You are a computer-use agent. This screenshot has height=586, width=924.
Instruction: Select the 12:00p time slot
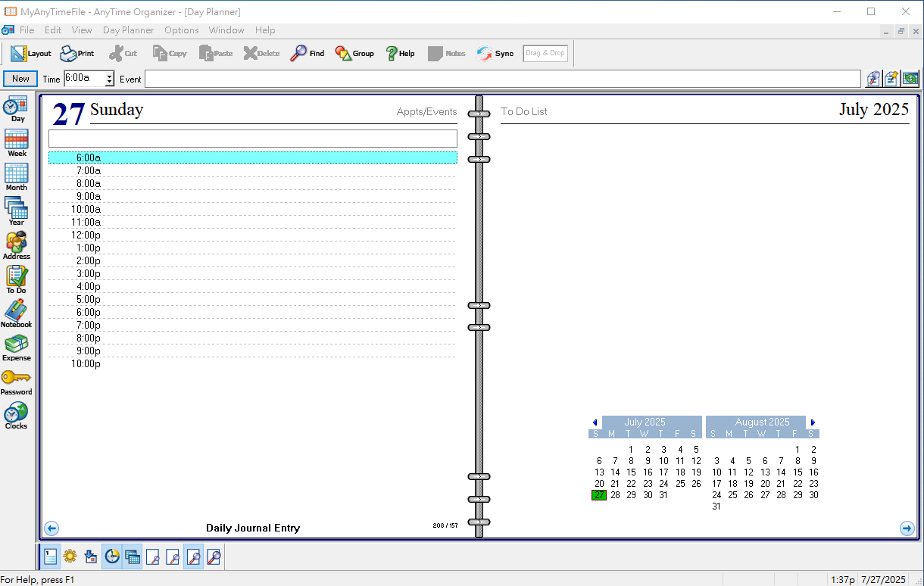point(253,235)
